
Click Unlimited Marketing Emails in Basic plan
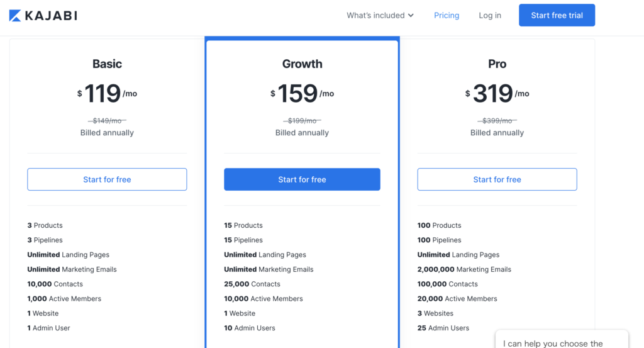(x=72, y=269)
